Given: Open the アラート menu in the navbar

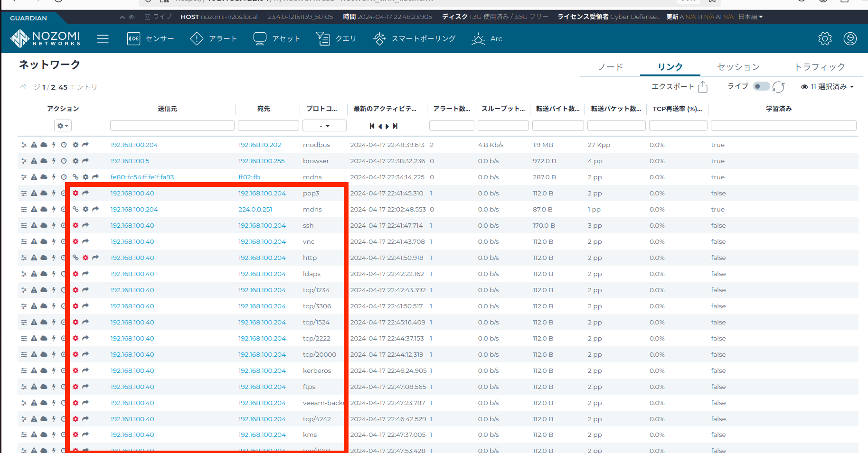Looking at the screenshot, I should (x=214, y=39).
